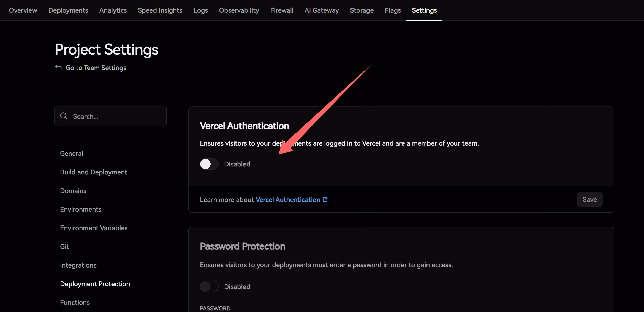This screenshot has width=644, height=312.
Task: Open the Git settings section
Action: (x=64, y=247)
